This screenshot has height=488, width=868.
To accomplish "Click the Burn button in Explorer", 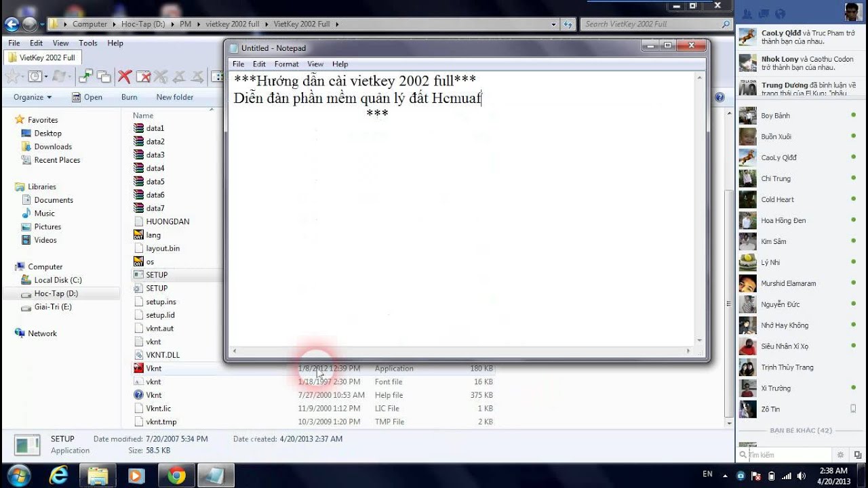I will pos(130,97).
